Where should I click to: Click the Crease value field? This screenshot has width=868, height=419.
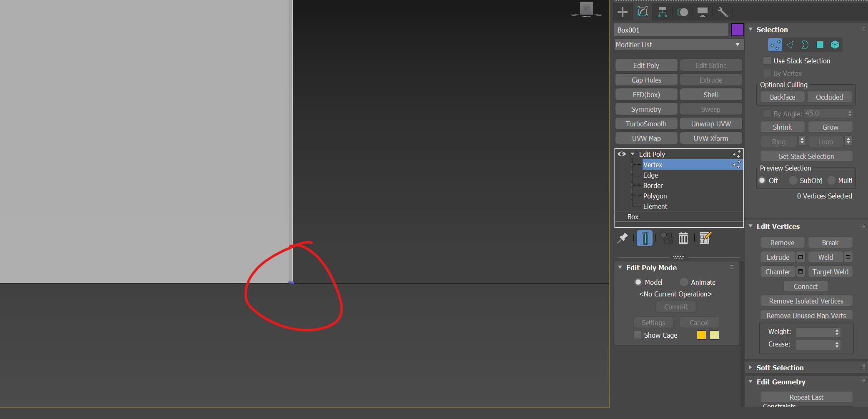click(x=815, y=344)
